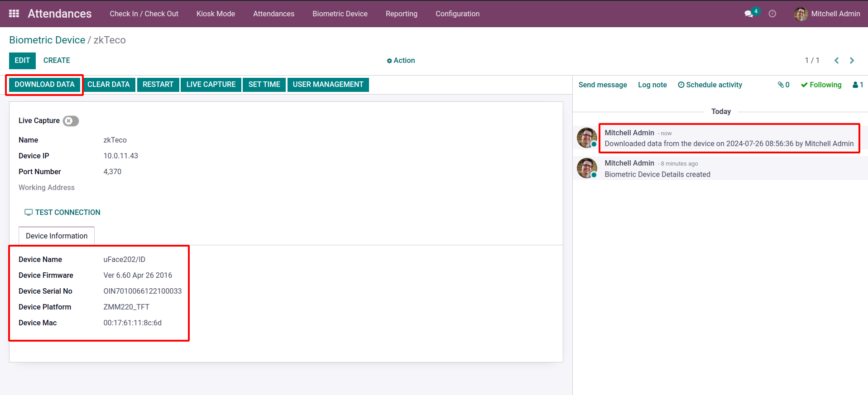Go to the next record with the right arrow

click(x=852, y=60)
